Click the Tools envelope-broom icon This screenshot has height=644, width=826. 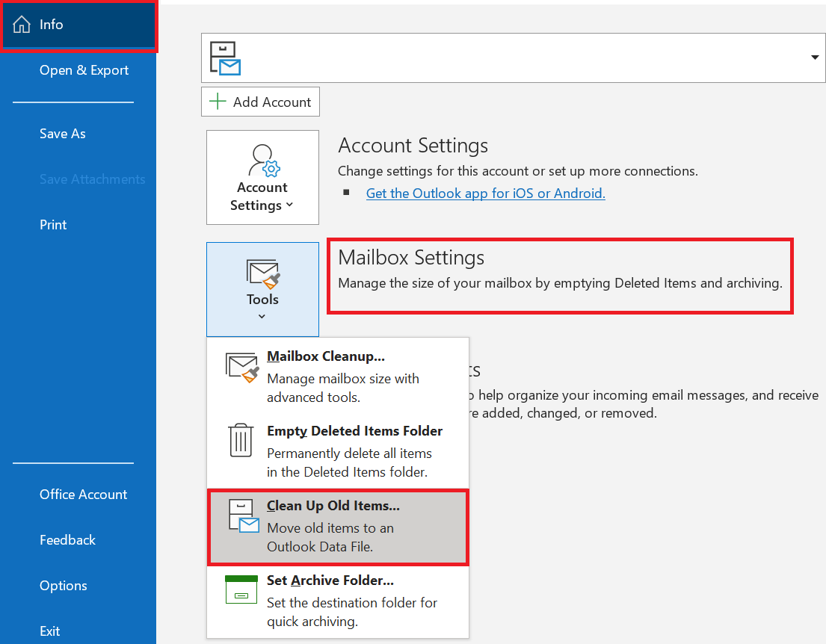pyautogui.click(x=263, y=274)
